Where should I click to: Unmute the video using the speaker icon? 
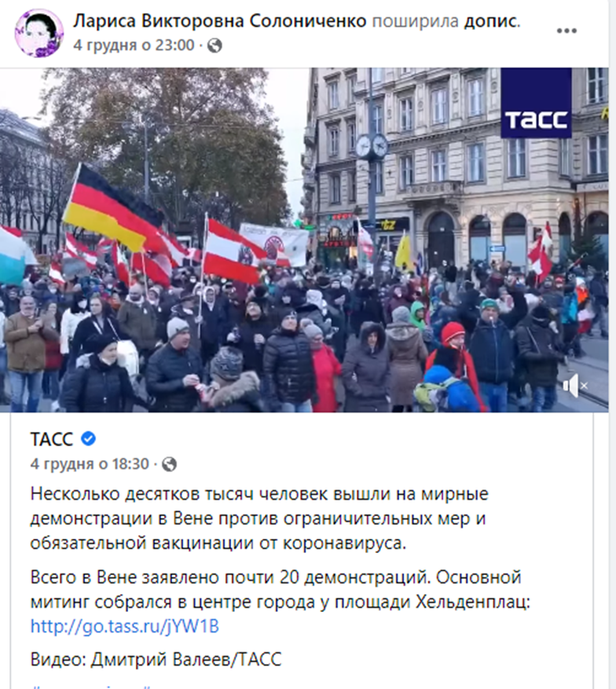point(574,387)
